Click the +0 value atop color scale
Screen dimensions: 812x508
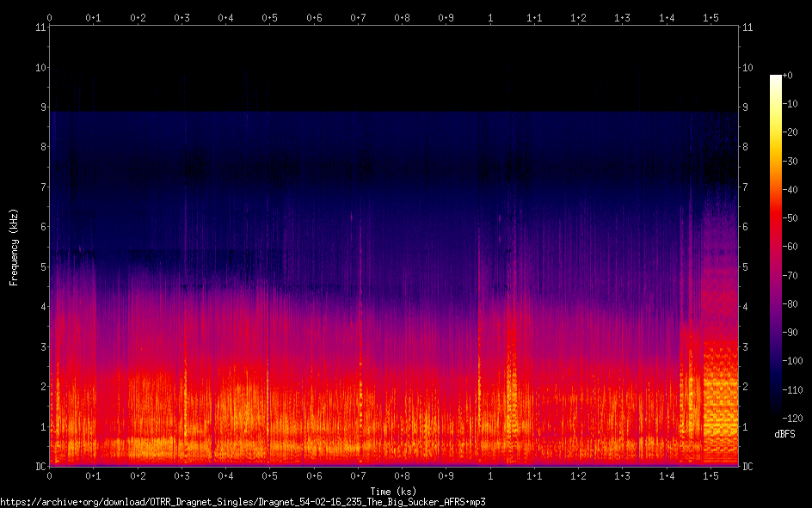click(789, 76)
